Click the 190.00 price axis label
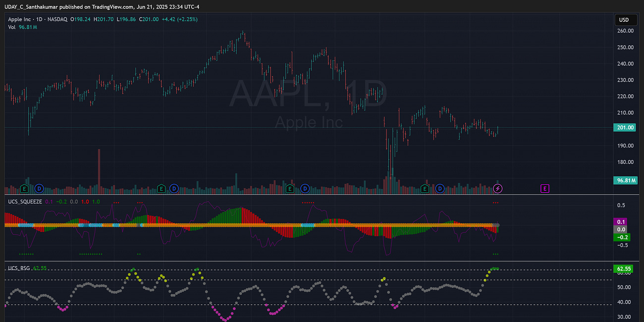This screenshot has height=322, width=644. [x=626, y=145]
